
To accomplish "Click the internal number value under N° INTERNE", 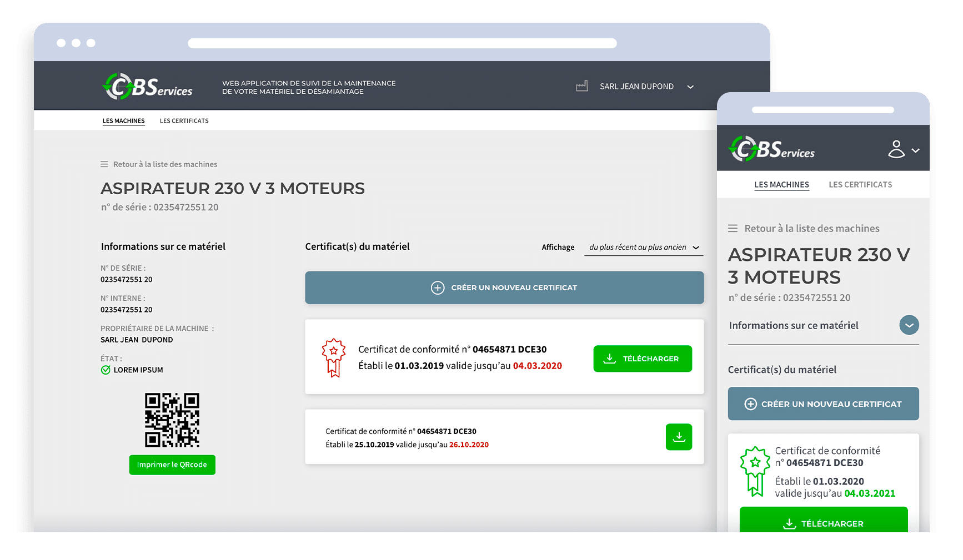I will tap(126, 310).
